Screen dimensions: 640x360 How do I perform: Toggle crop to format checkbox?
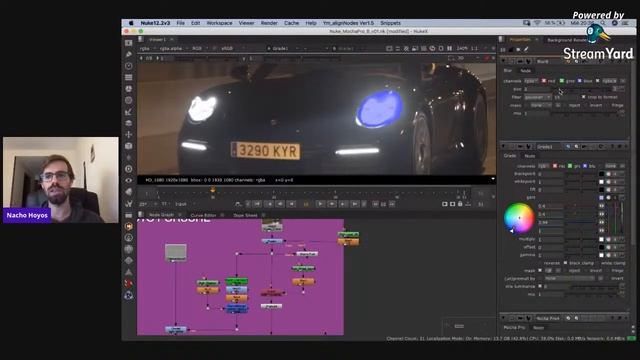point(583,97)
